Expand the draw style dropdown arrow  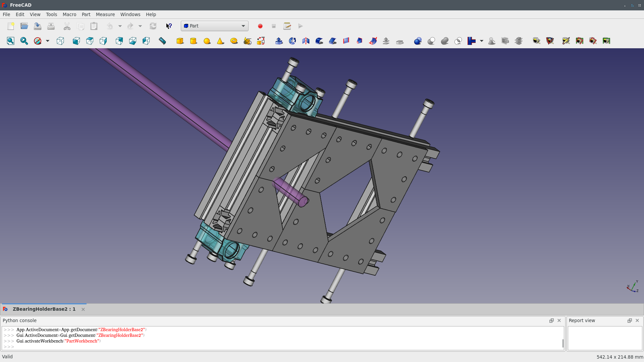(x=48, y=41)
